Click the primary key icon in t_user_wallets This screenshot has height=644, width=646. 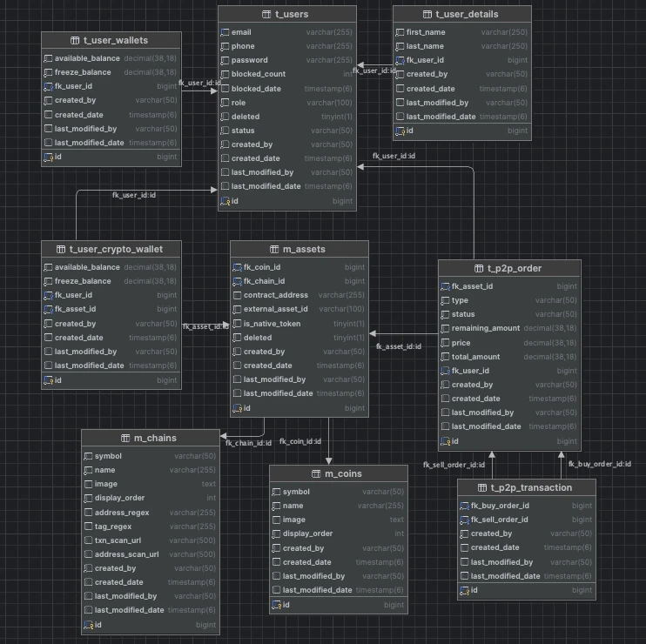click(x=48, y=158)
